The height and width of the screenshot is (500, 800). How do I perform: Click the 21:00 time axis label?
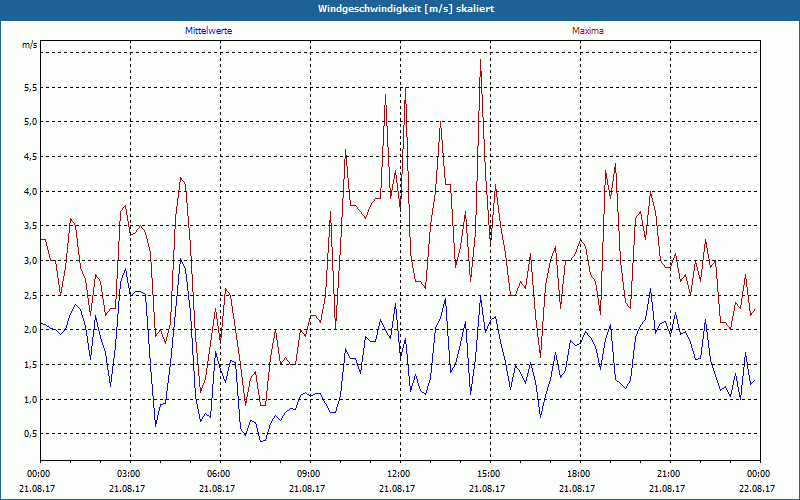[x=670, y=474]
